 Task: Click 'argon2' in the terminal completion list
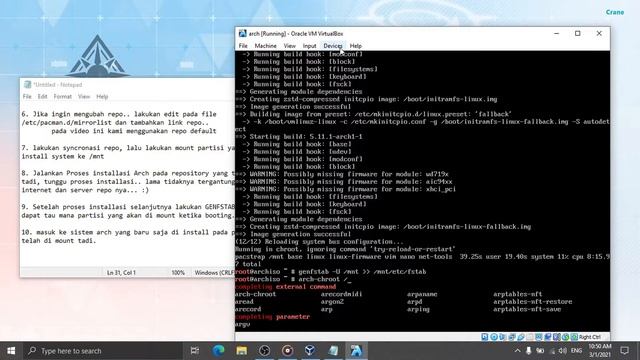(x=332, y=302)
